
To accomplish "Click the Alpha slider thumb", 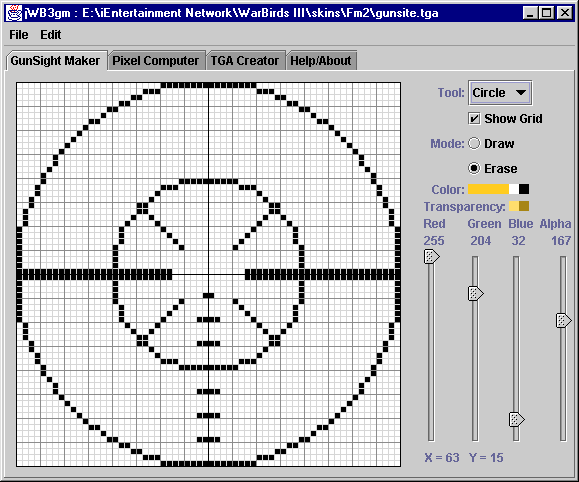I will [563, 320].
